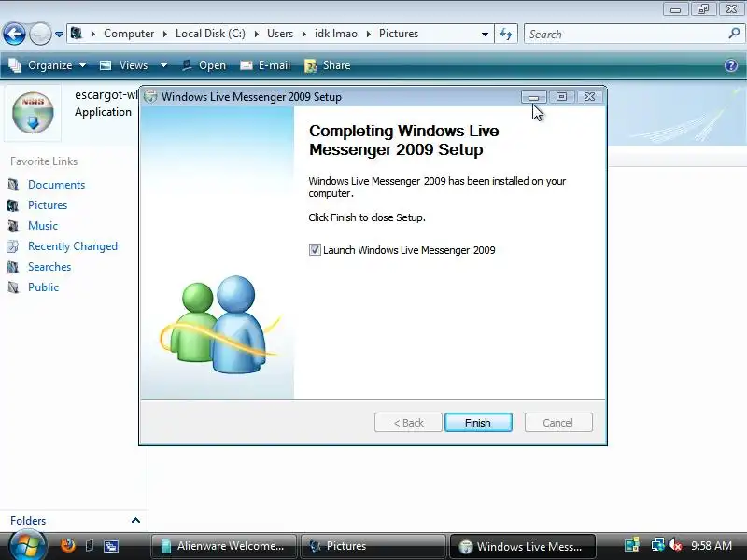Open Pictures in Favorite Links
This screenshot has height=560, width=747.
(48, 205)
